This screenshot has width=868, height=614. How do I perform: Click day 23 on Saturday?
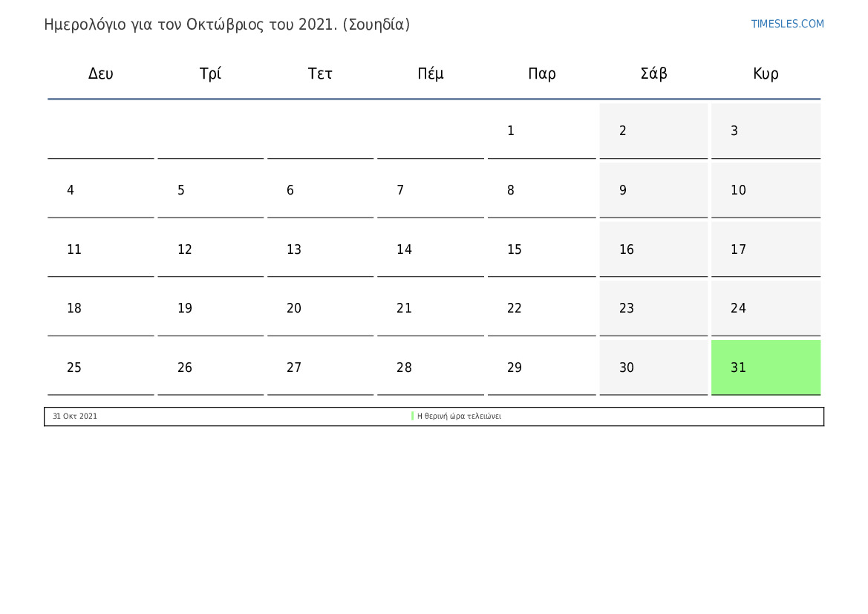pyautogui.click(x=653, y=308)
